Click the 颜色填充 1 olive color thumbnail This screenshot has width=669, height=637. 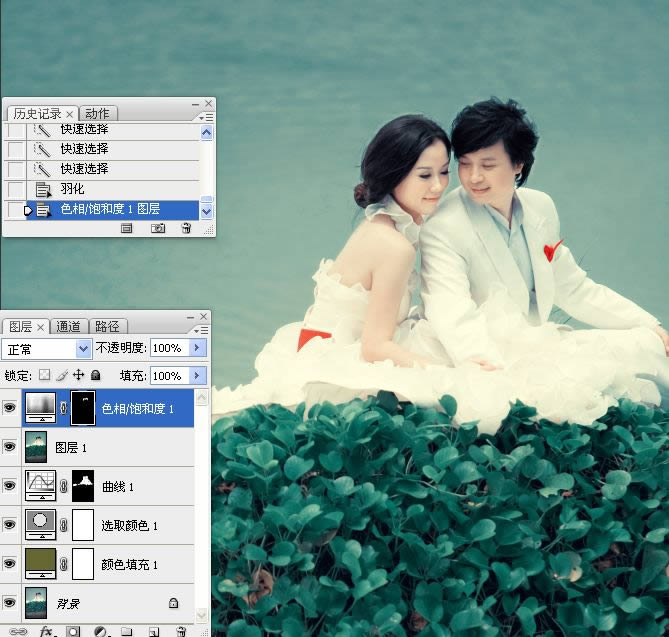coord(41,564)
